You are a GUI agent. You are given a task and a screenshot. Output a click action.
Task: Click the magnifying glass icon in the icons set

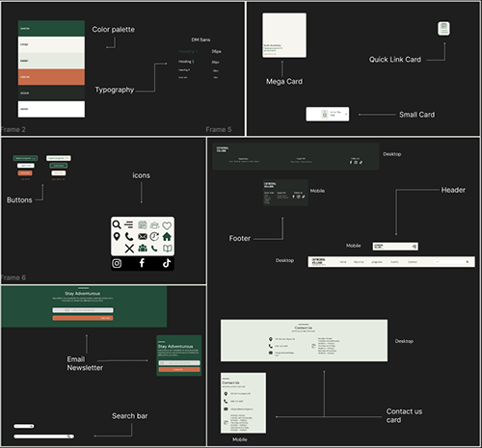pos(117,224)
